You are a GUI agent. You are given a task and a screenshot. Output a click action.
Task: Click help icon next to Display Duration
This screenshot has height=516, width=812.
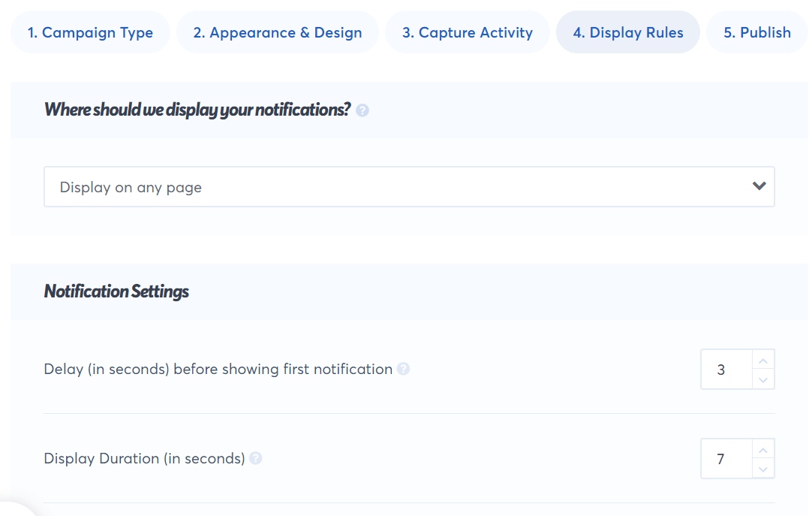point(256,458)
